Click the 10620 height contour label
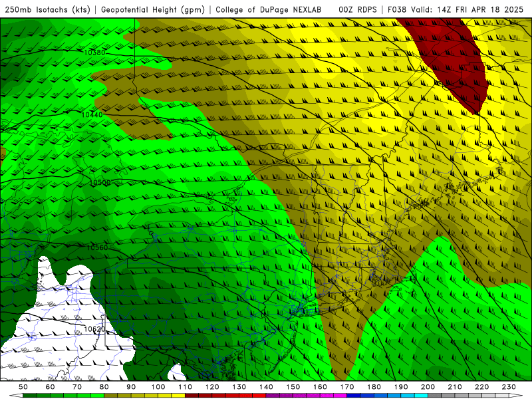 pyautogui.click(x=94, y=329)
